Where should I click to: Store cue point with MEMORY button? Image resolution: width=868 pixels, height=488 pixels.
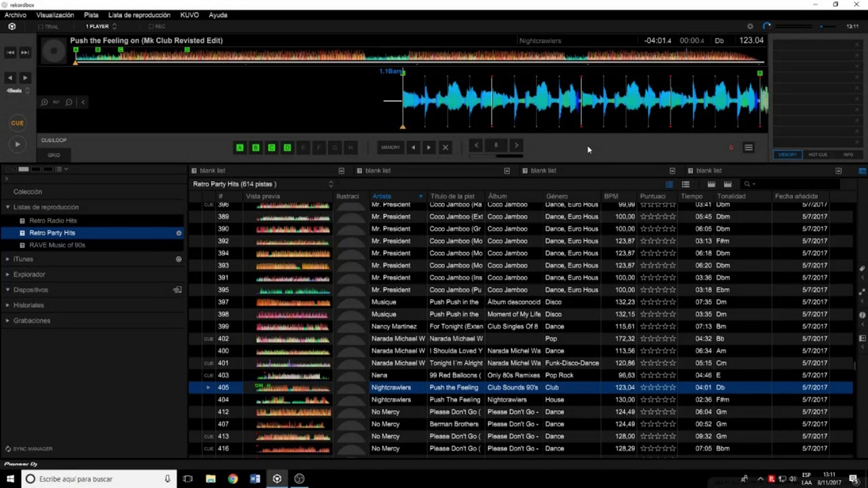coord(391,147)
